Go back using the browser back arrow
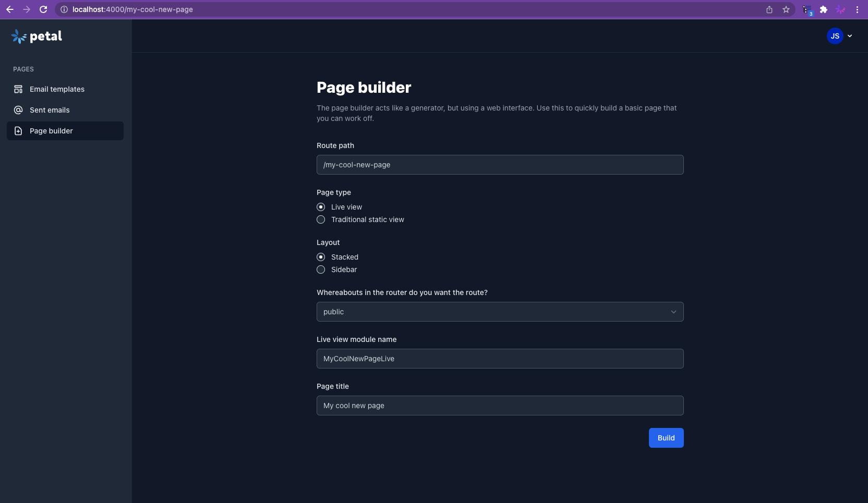The height and width of the screenshot is (503, 868). pos(10,9)
